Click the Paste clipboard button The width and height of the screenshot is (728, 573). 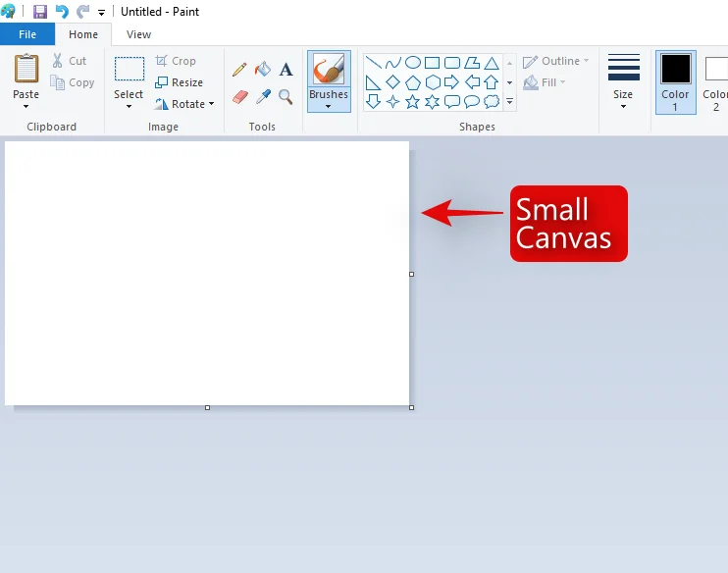26,77
